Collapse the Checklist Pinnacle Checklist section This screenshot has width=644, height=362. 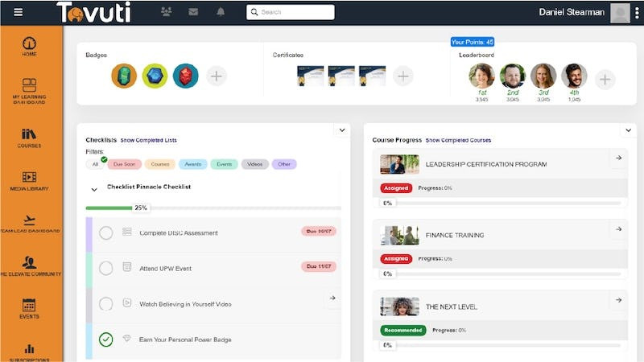click(94, 190)
